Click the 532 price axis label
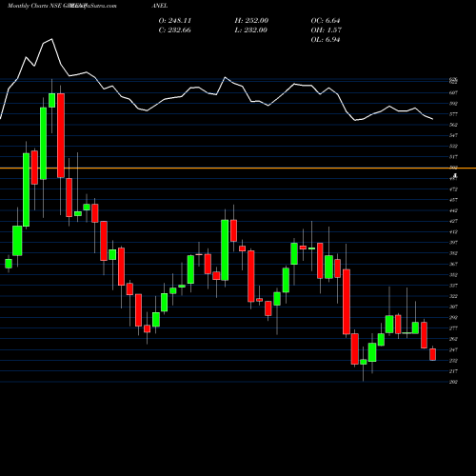476x476 pixels. [x=453, y=147]
